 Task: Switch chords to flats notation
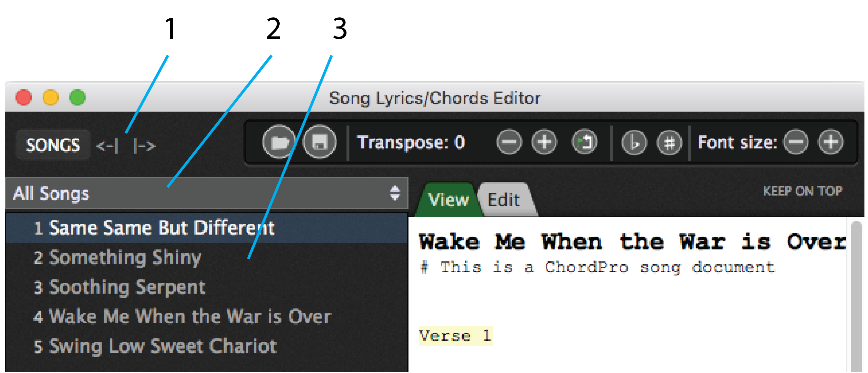tap(634, 143)
